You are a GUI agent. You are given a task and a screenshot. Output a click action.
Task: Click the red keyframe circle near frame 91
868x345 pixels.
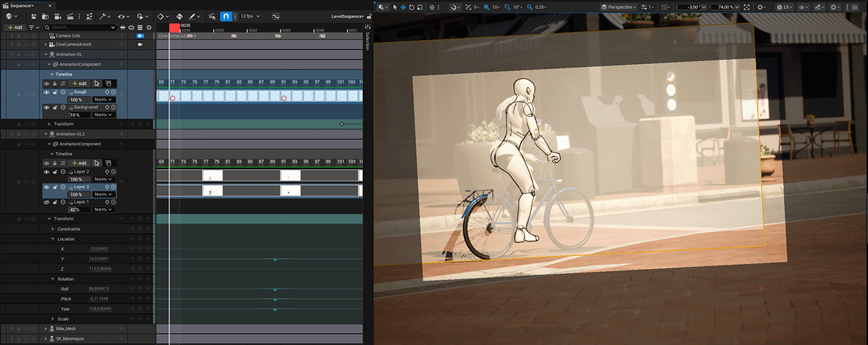point(284,98)
